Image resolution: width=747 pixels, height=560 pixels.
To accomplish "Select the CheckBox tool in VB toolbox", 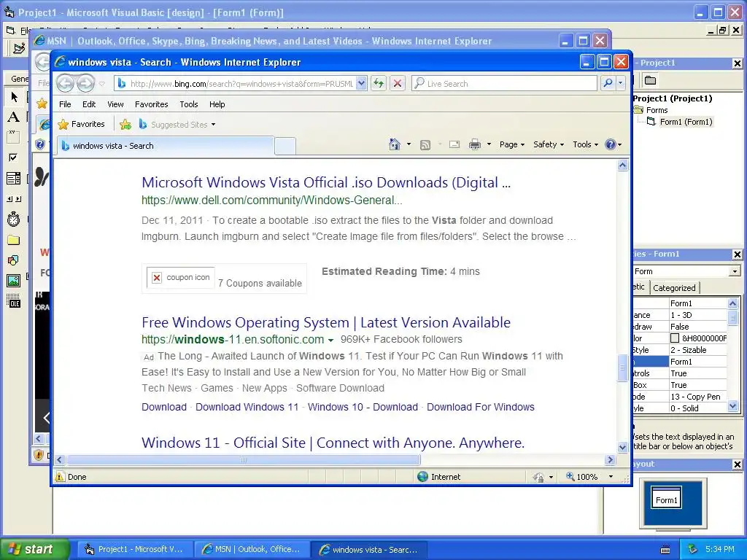I will 13,157.
